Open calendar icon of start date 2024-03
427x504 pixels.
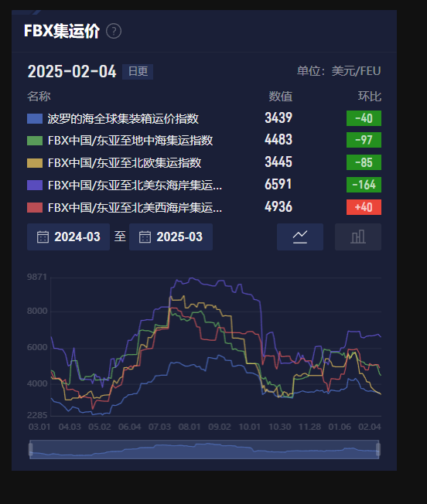(43, 237)
